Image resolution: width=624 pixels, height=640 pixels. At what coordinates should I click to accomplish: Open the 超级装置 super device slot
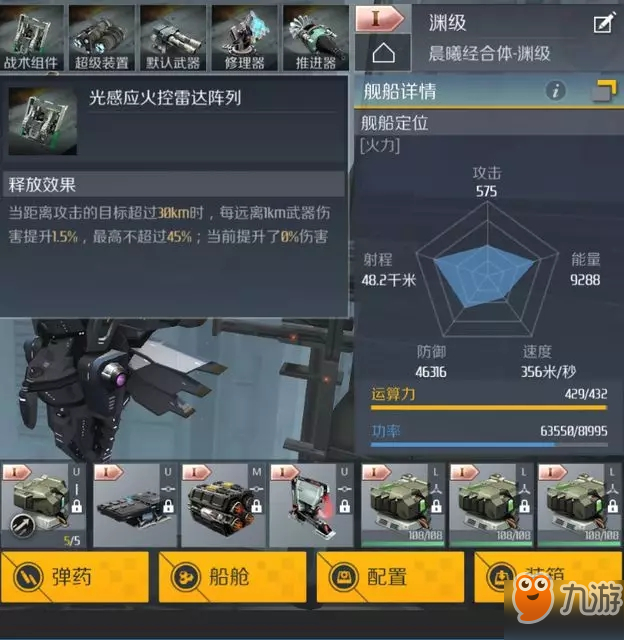pyautogui.click(x=102, y=38)
